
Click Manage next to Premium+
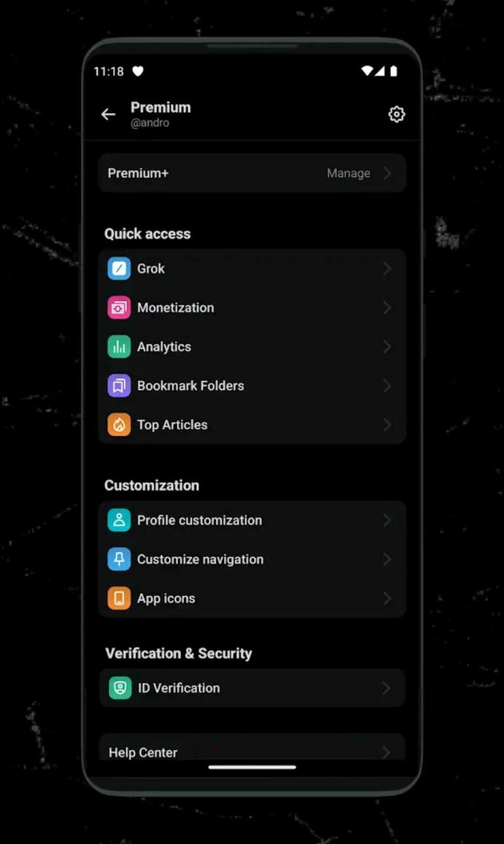pyautogui.click(x=348, y=173)
